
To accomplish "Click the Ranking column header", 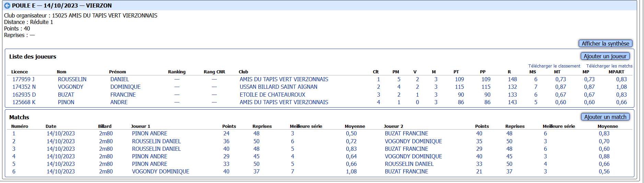I will tap(177, 72).
